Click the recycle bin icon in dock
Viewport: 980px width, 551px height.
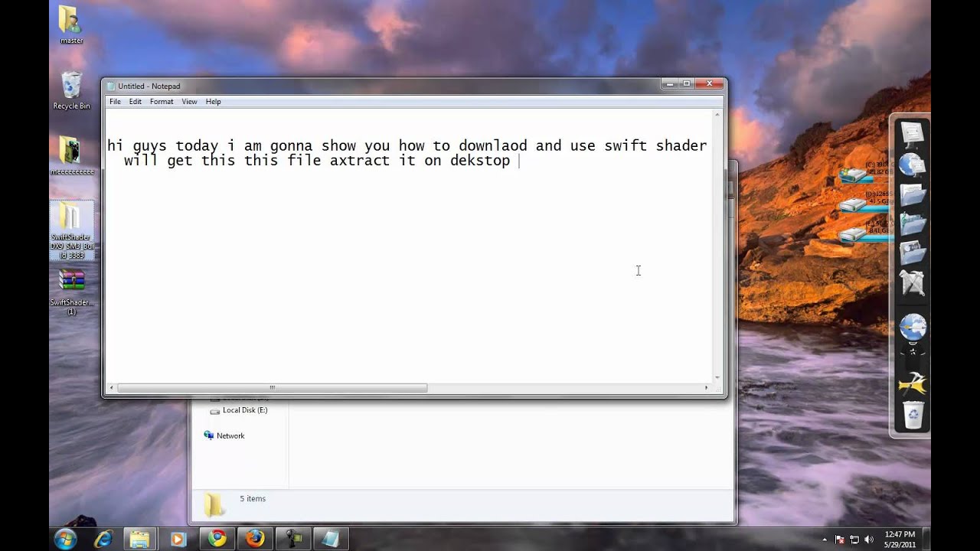(913, 416)
